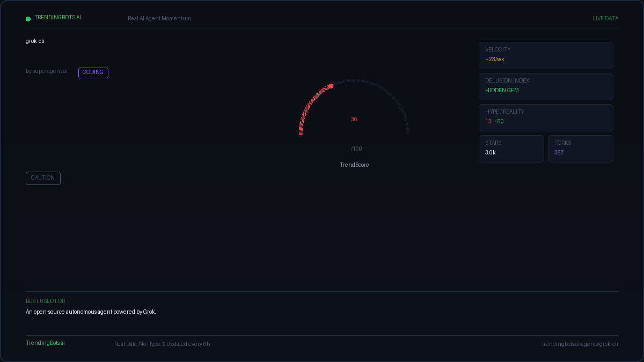This screenshot has height=362, width=644.
Task: Click the red endpoint dot on the gauge
Action: pos(331,86)
